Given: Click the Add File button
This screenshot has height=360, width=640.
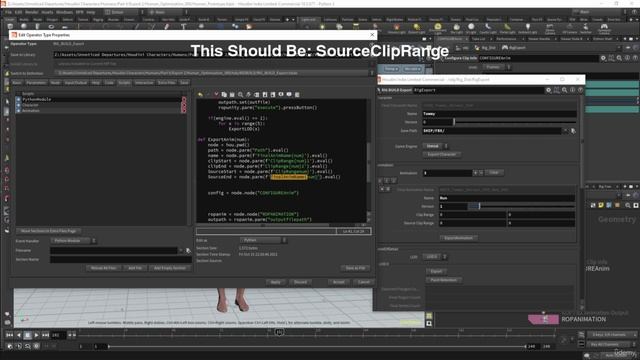Looking at the screenshot, I should pyautogui.click(x=135, y=268).
